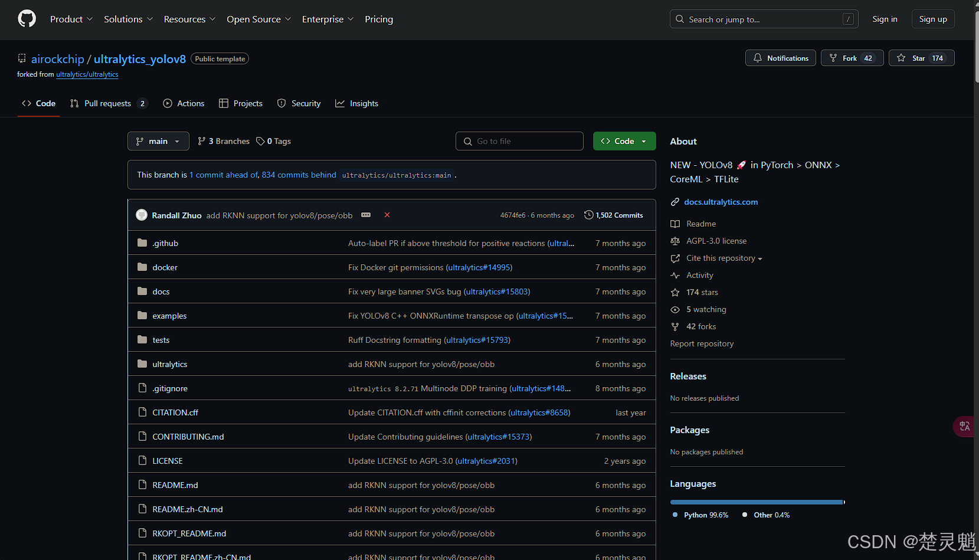This screenshot has height=560, width=979.
Task: Click the 0 Tags link
Action: click(x=273, y=141)
